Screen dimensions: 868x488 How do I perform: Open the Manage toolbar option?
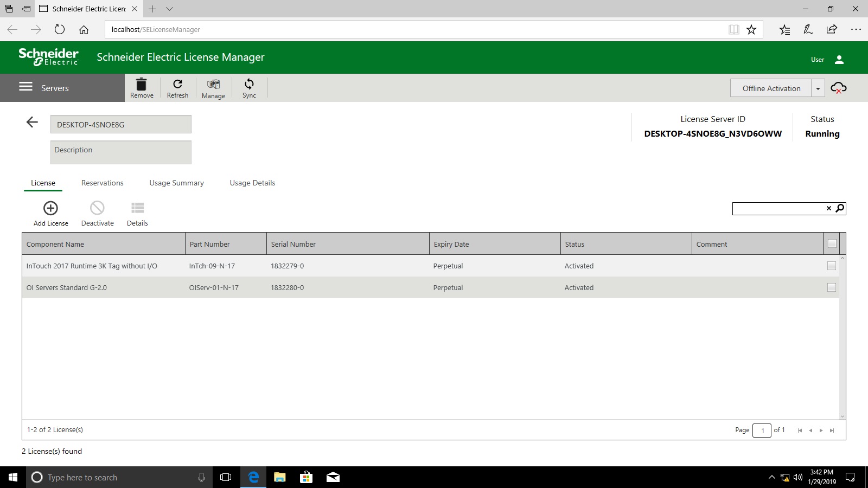[x=213, y=85]
